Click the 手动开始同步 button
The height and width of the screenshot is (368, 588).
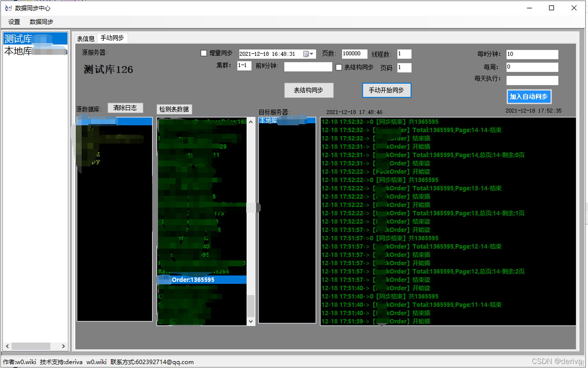point(386,90)
